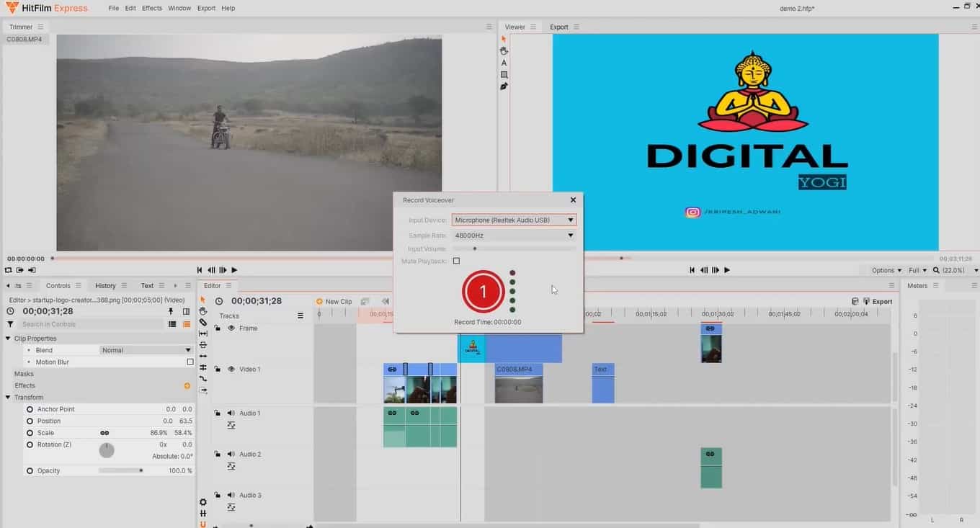Image resolution: width=980 pixels, height=528 pixels.
Task: Select the Hand tool in the Viewer
Action: [x=504, y=51]
